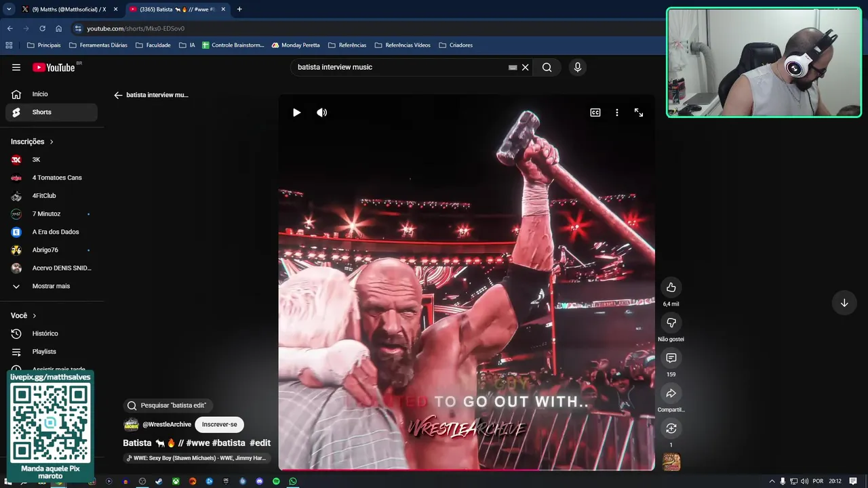Open the 4FitClub channel
Screen dimensions: 868x488
[52, 196]
